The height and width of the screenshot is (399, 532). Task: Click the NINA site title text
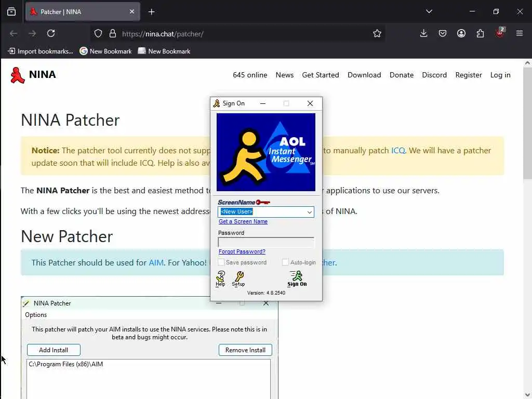click(43, 75)
